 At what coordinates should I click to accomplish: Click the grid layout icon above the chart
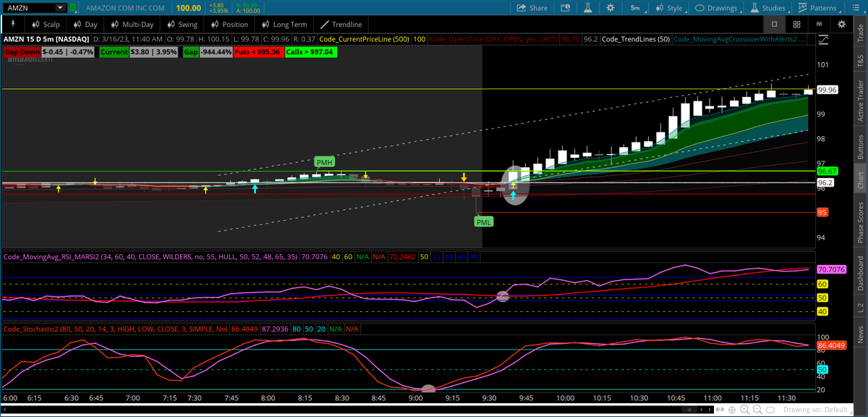pyautogui.click(x=796, y=24)
